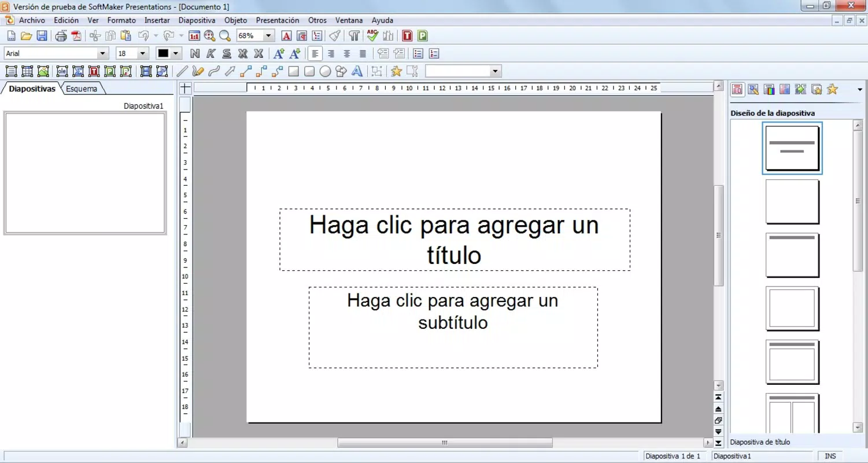Click the title placeholder 'Haga clic para agregar un título'
The width and height of the screenshot is (868, 463).
(x=455, y=240)
